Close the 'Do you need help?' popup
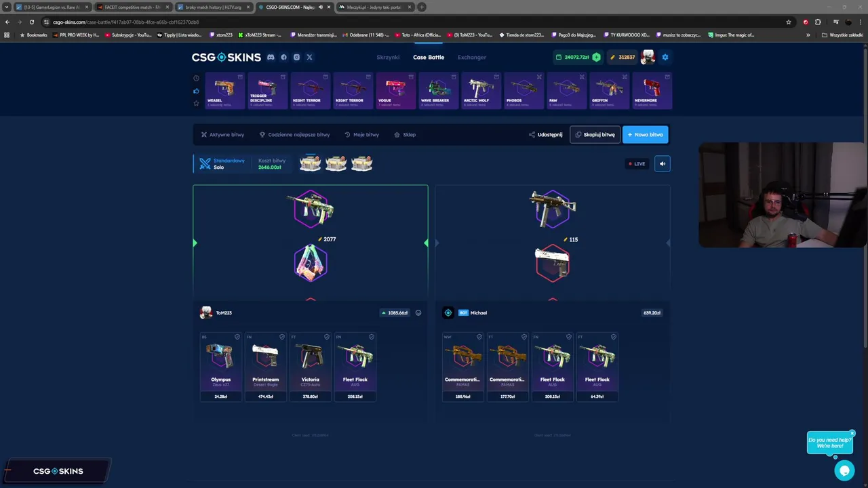Screen dimensions: 868x488 (852, 433)
